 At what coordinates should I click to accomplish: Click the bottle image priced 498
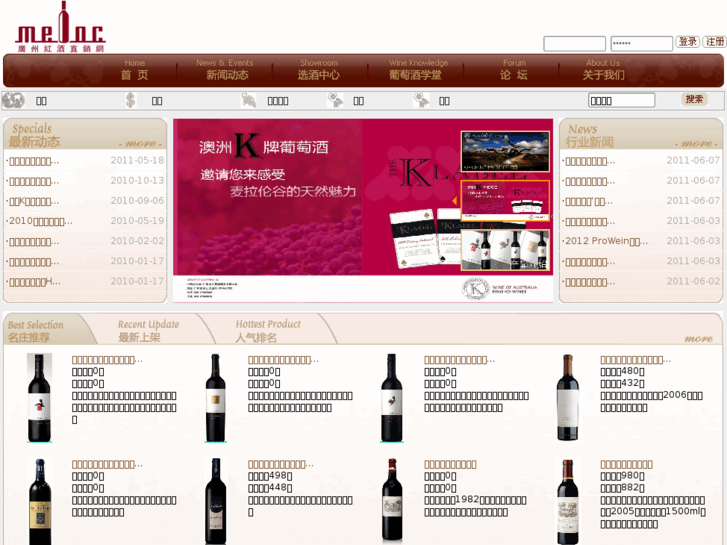click(216, 501)
